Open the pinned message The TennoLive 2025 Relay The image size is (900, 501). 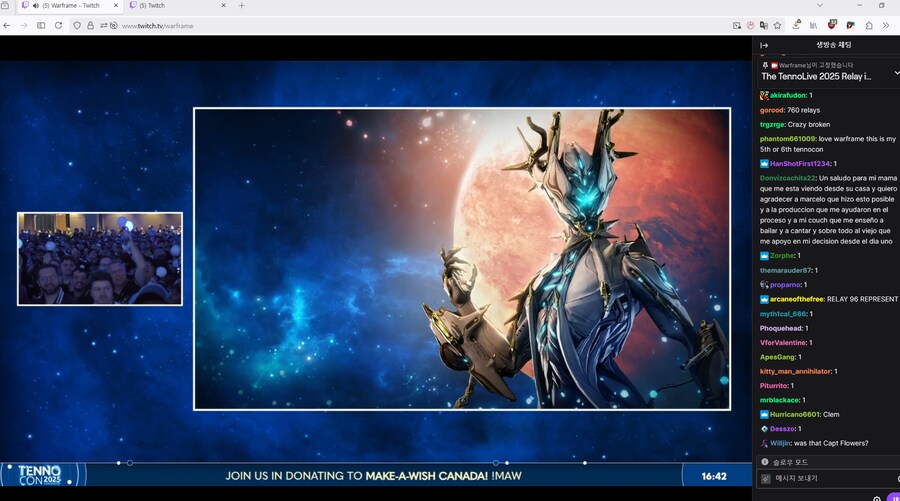tap(816, 76)
